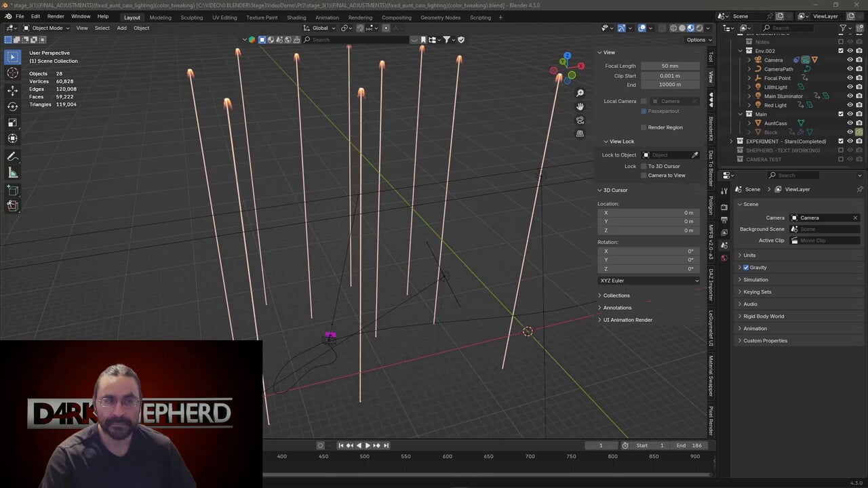Screen dimensions: 868x488
Task: Enable Camera to View checkbox
Action: tap(644, 176)
